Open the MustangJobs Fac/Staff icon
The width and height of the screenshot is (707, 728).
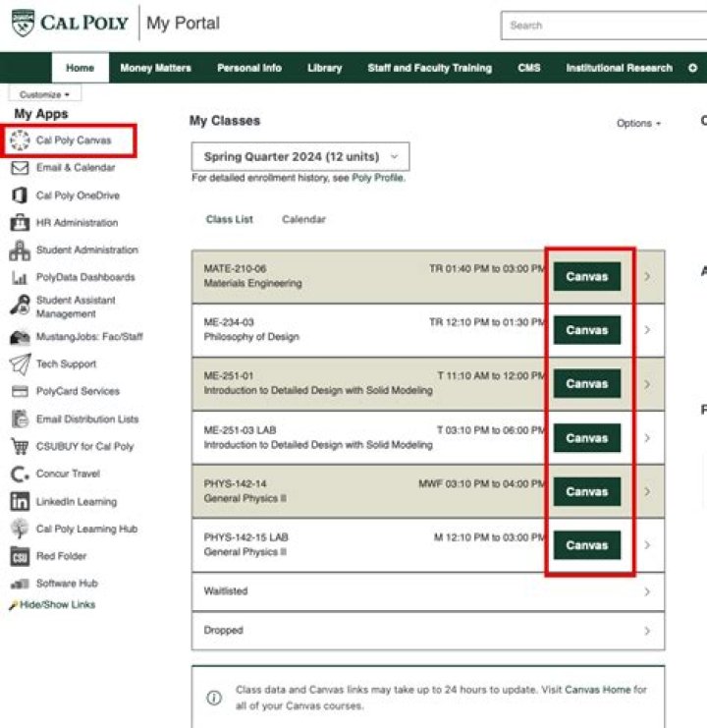click(x=20, y=337)
